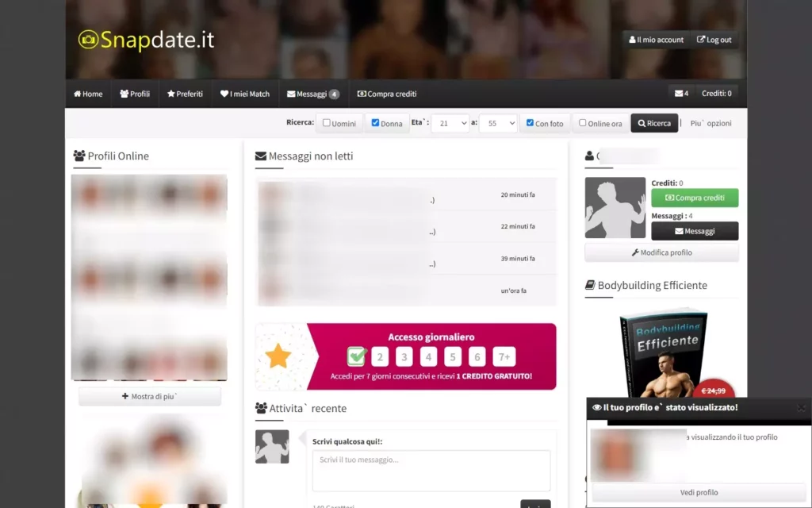Viewport: 812px width, 508px height.
Task: Click day 4 on the daily access progress tracker
Action: 428,356
